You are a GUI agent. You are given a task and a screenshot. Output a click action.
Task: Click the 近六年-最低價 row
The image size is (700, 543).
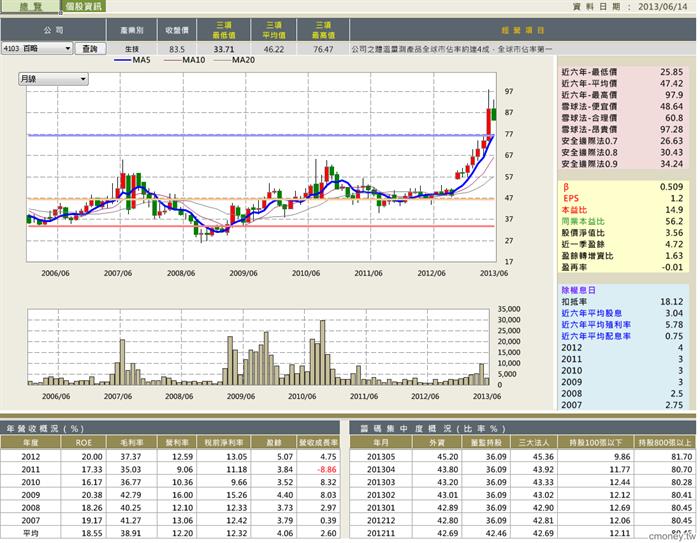[x=622, y=72]
